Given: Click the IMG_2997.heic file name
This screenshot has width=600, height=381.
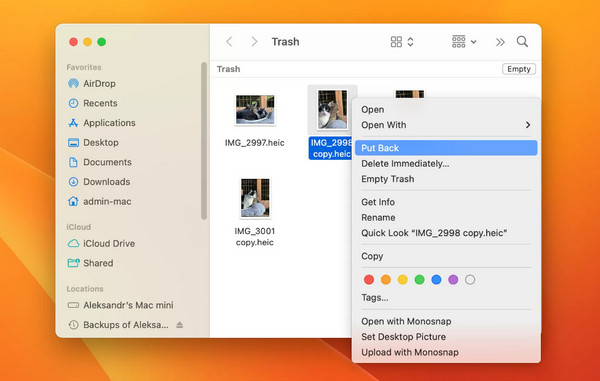Looking at the screenshot, I should 254,143.
